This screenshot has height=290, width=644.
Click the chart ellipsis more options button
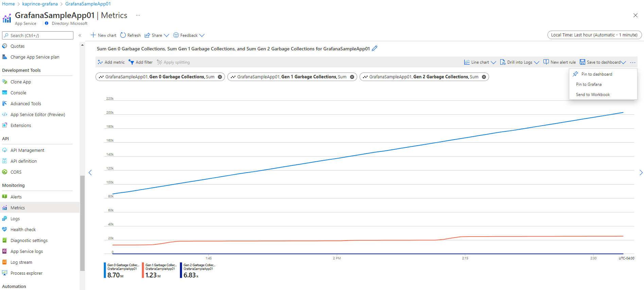pyautogui.click(x=632, y=62)
